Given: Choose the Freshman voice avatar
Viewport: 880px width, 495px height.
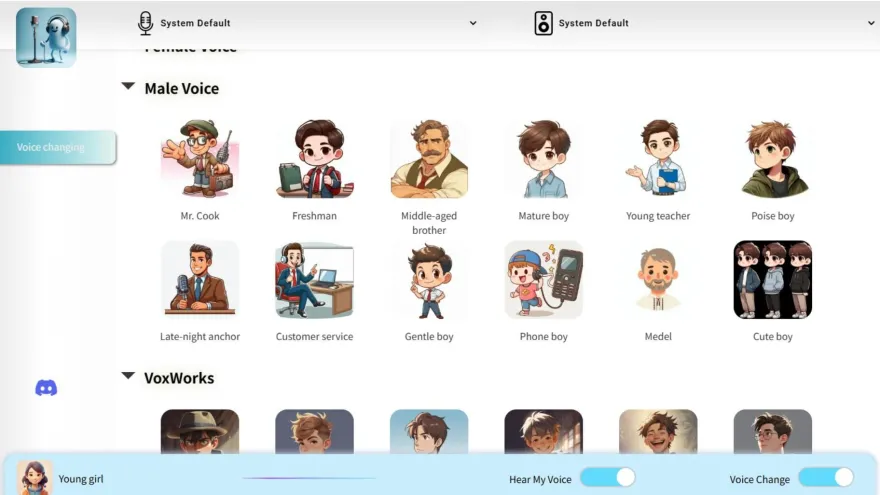Looking at the screenshot, I should [x=314, y=159].
